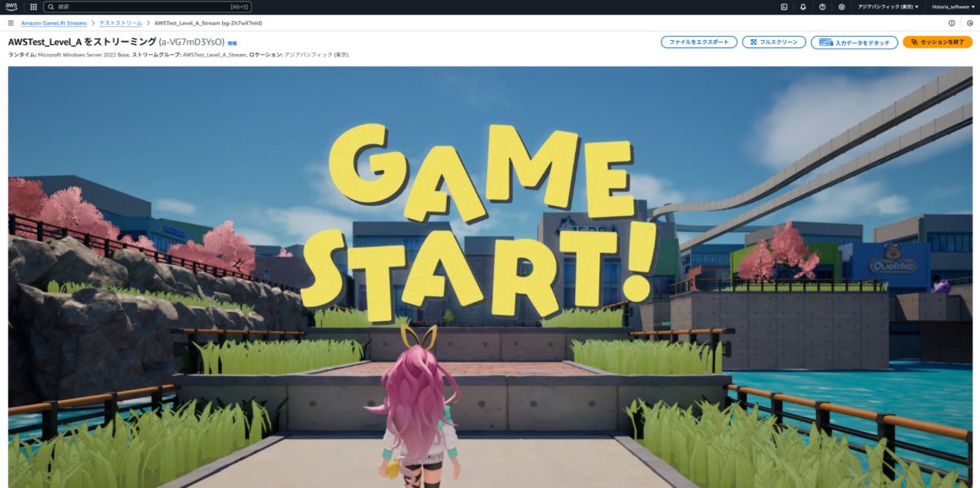Open the 情報 info link beside title
The image size is (980, 488).
pyautogui.click(x=232, y=43)
